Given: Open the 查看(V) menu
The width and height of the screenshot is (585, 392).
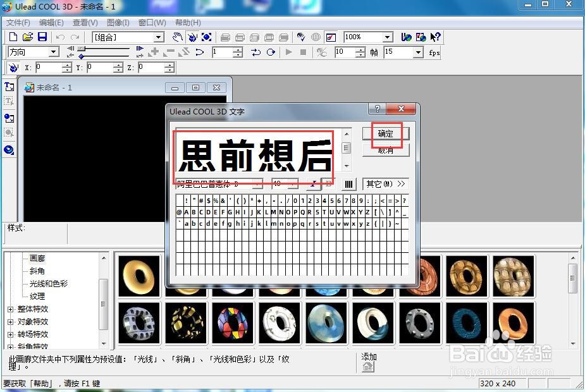Looking at the screenshot, I should [85, 23].
